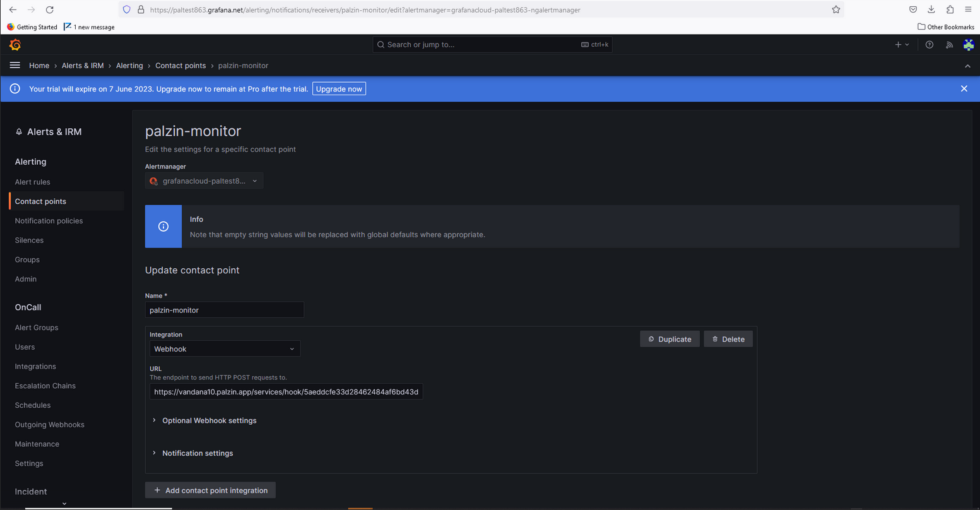Open Schedules in the sidebar
The width and height of the screenshot is (980, 510).
click(x=33, y=405)
